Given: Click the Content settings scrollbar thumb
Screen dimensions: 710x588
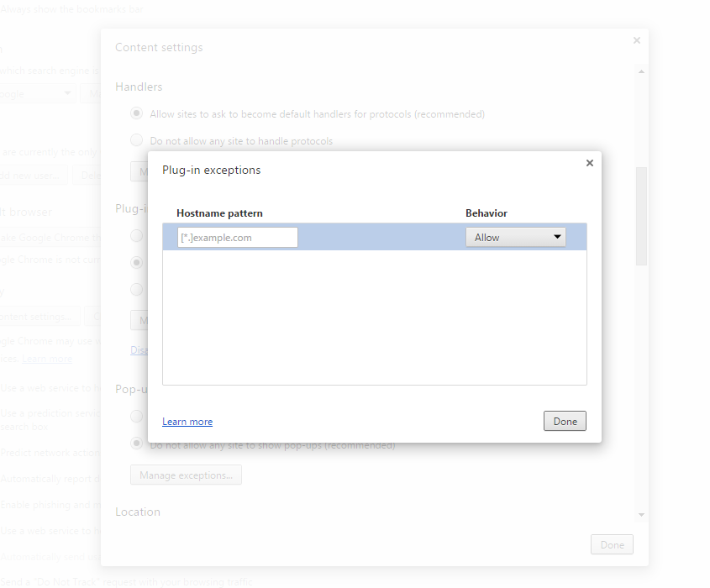Looking at the screenshot, I should click(641, 215).
